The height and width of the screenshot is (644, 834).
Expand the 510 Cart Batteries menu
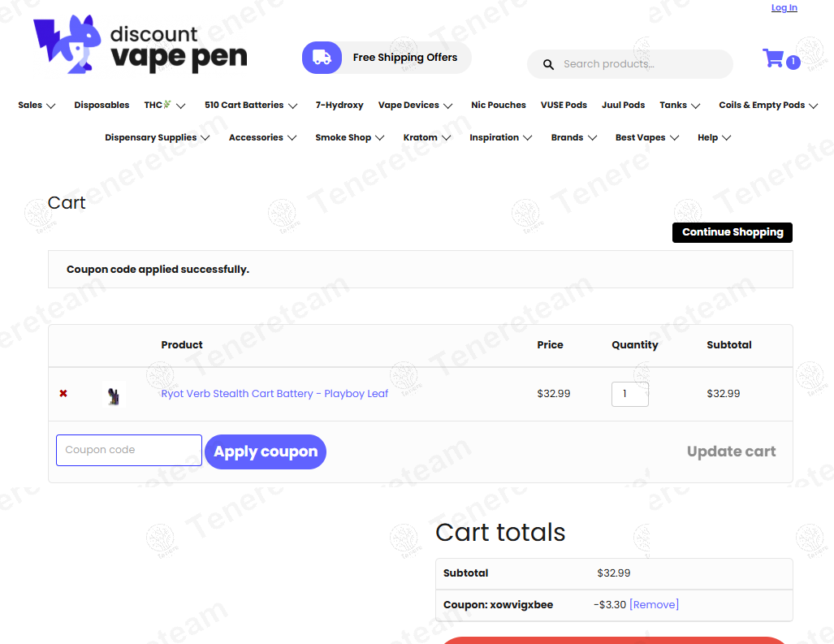(x=251, y=105)
